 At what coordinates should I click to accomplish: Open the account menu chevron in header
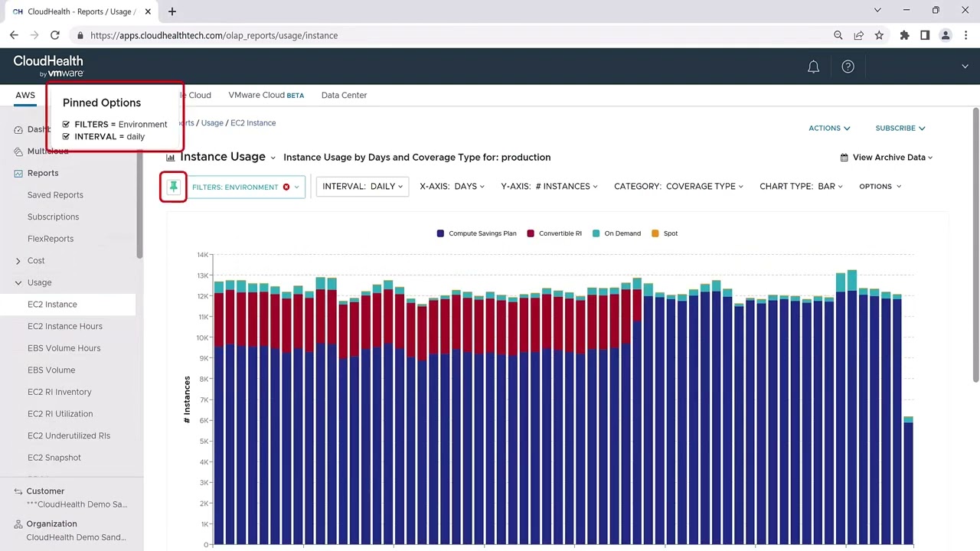pyautogui.click(x=965, y=67)
